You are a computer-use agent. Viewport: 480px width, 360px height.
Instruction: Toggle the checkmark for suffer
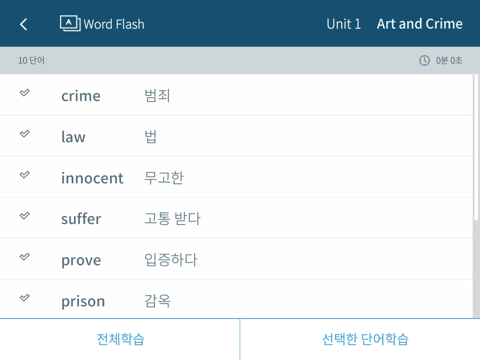pos(24,216)
